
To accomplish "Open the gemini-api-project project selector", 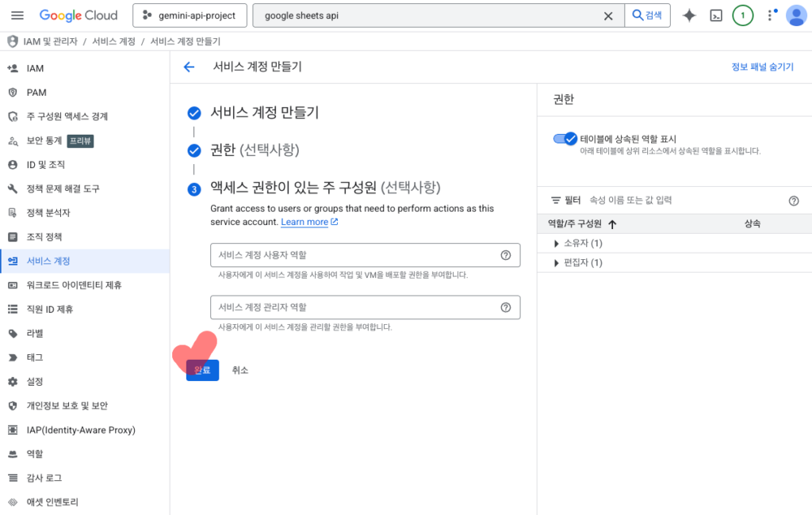I will pos(190,16).
